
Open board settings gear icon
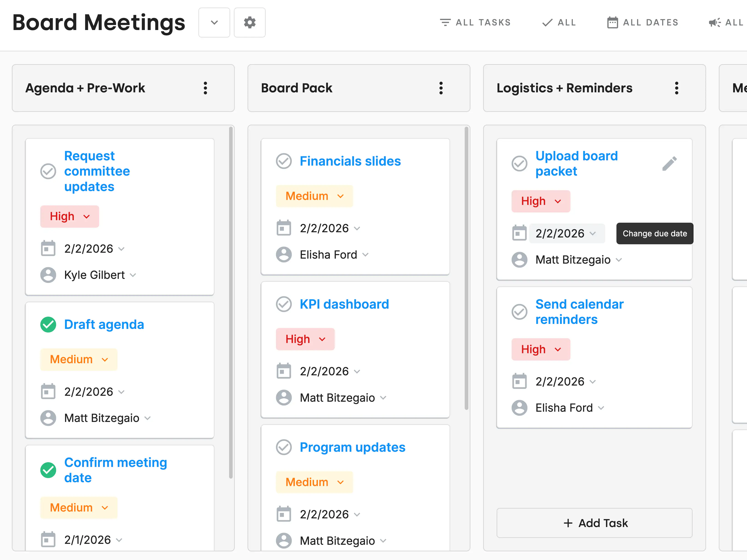250,23
